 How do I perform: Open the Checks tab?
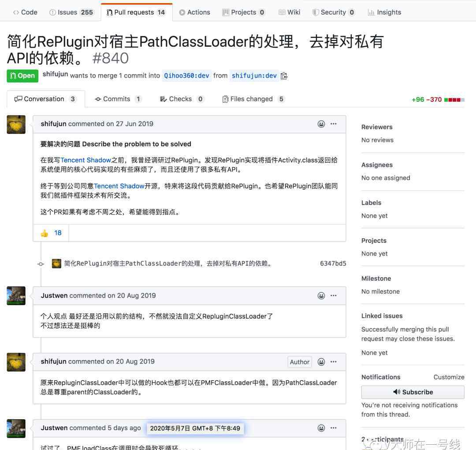click(182, 99)
